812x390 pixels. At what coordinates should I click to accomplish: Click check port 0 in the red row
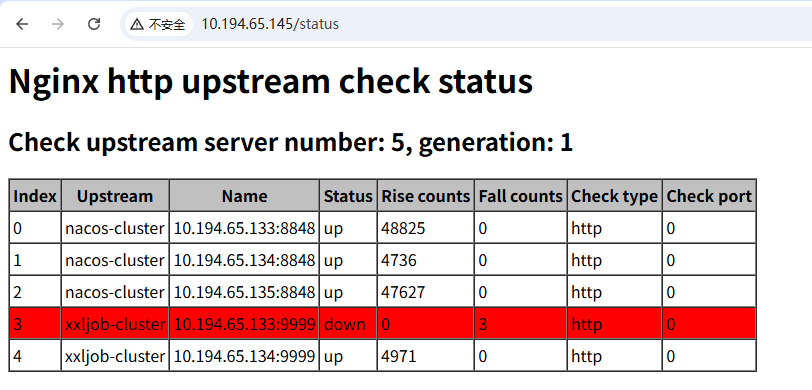(671, 324)
